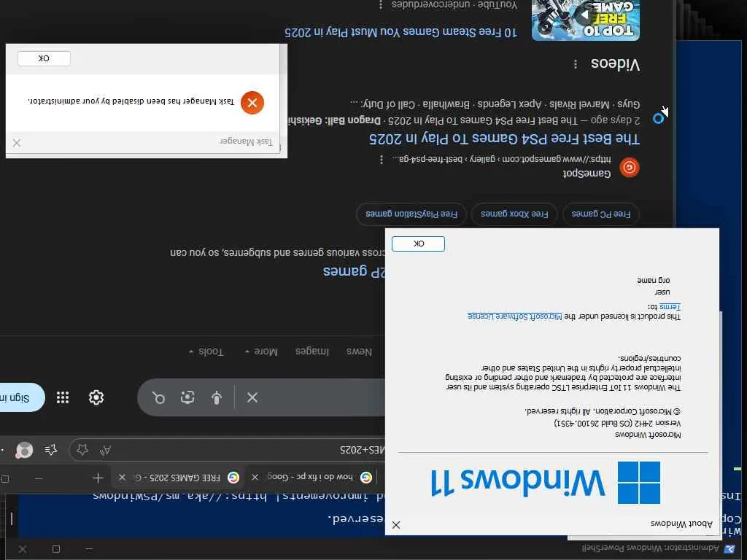The width and height of the screenshot is (747, 560).
Task: Open three-dot menu beside YouTube undercoverdudes
Action: tap(380, 5)
